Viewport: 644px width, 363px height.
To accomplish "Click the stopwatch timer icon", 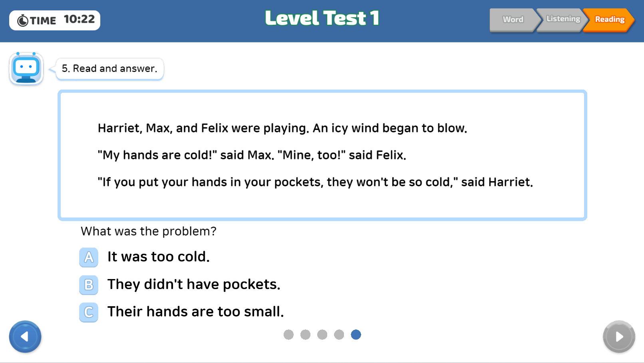I will [x=23, y=20].
